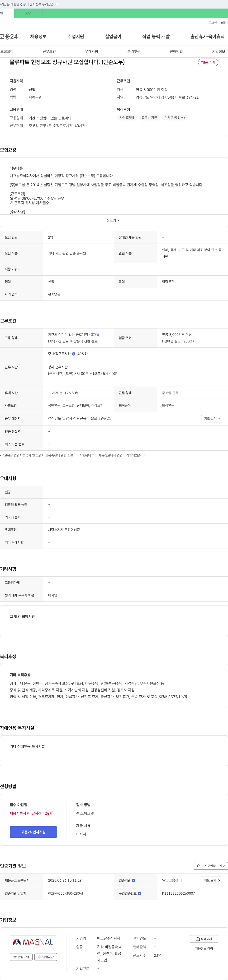Open 지도 보기 for 근무 예정지
The width and height of the screenshot is (228, 980).
212,418
